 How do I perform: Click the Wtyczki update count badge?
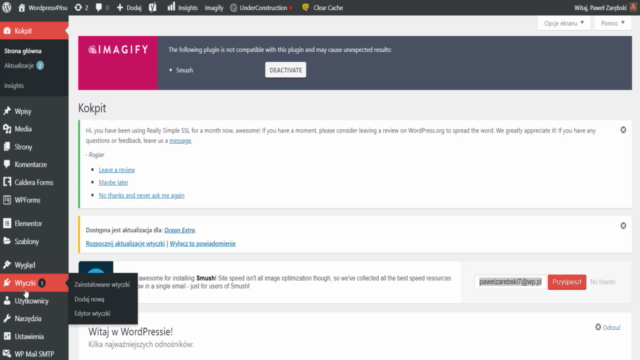[42, 283]
